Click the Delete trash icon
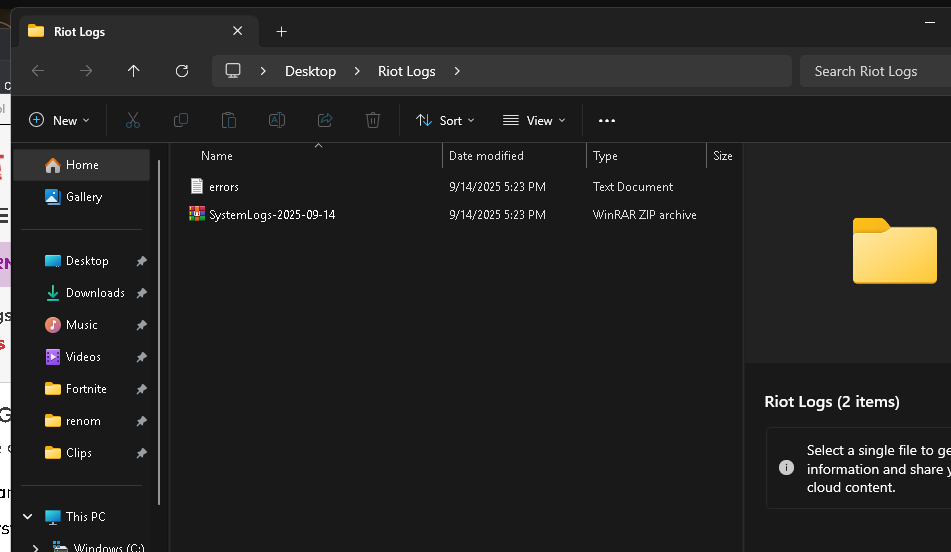This screenshot has height=552, width=951. point(373,120)
